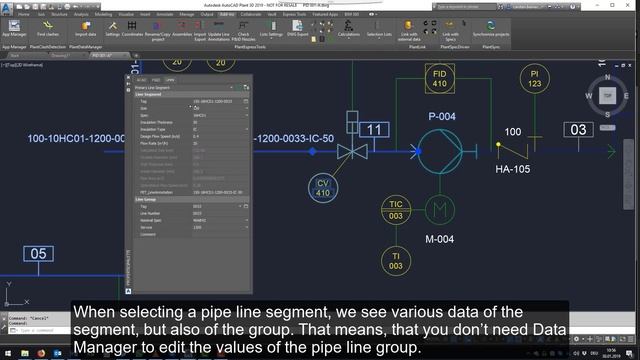Open the AutoCAD application menu button
The width and height of the screenshot is (640, 360).
[7, 8]
